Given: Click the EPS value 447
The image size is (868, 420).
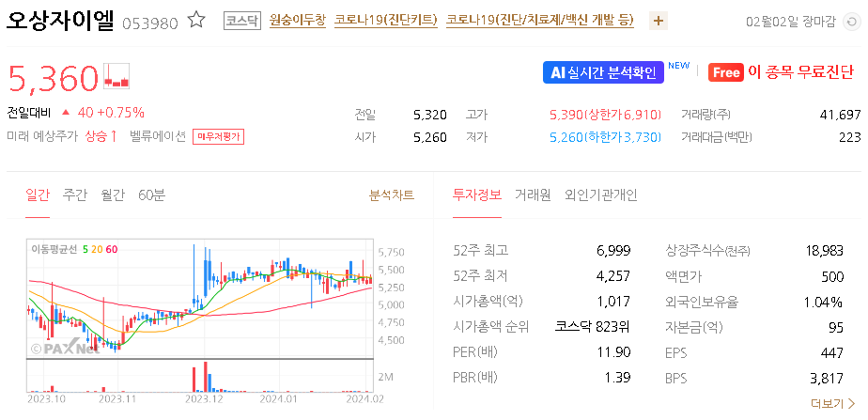Looking at the screenshot, I should pyautogui.click(x=832, y=352).
